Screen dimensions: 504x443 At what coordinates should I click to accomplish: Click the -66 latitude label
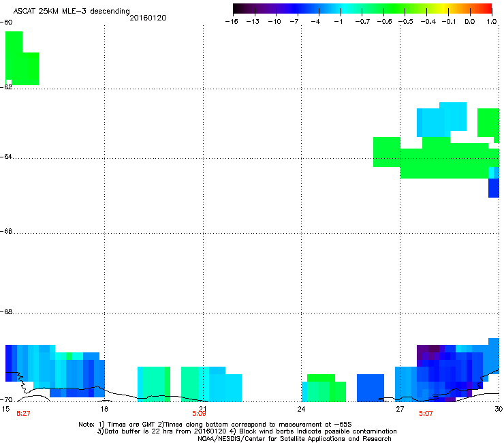click(x=6, y=231)
